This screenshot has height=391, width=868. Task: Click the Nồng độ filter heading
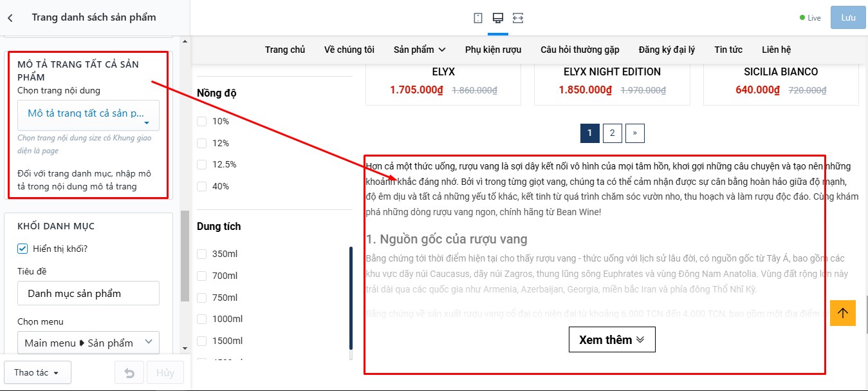pos(217,93)
